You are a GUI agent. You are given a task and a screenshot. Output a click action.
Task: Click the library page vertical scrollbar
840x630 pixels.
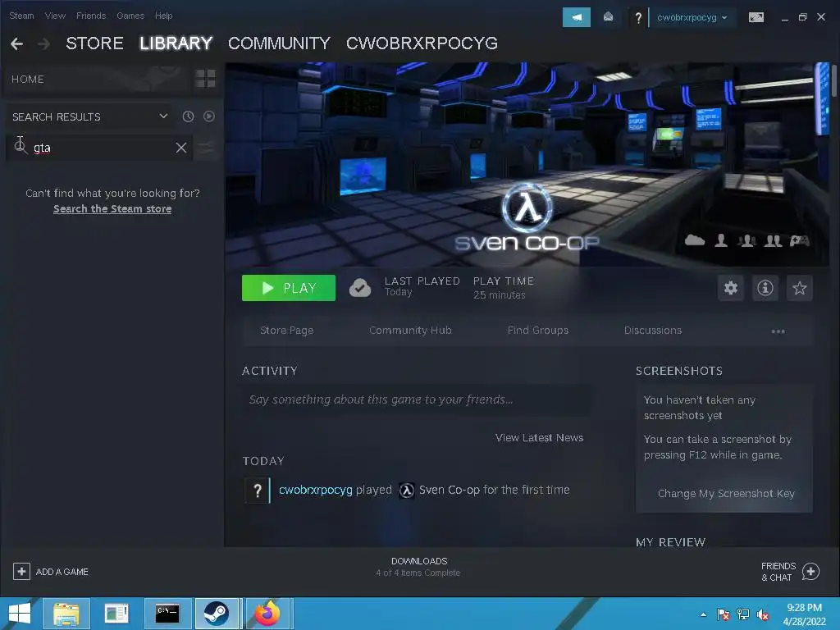(x=833, y=80)
